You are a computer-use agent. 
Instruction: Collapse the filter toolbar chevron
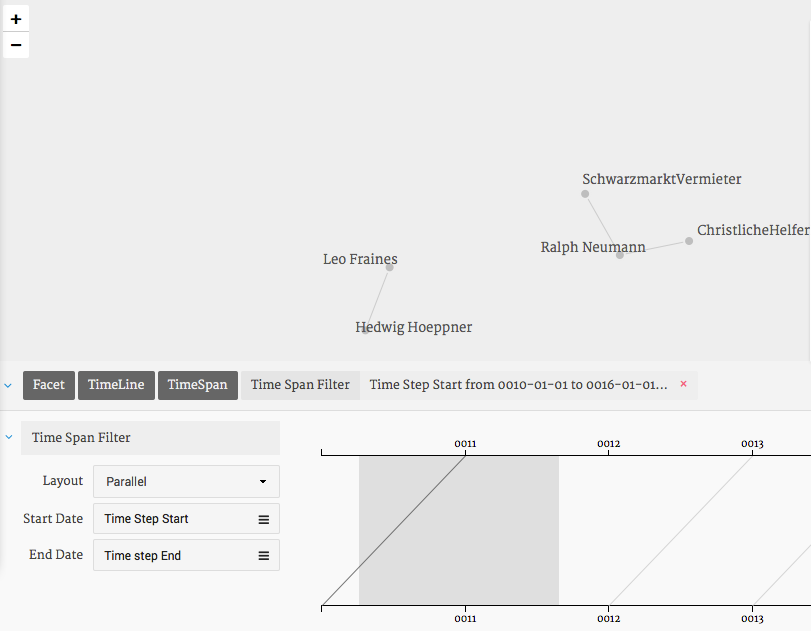pyautogui.click(x=8, y=385)
